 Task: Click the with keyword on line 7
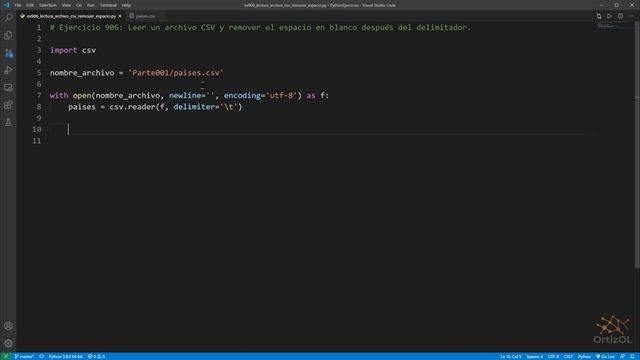point(59,96)
